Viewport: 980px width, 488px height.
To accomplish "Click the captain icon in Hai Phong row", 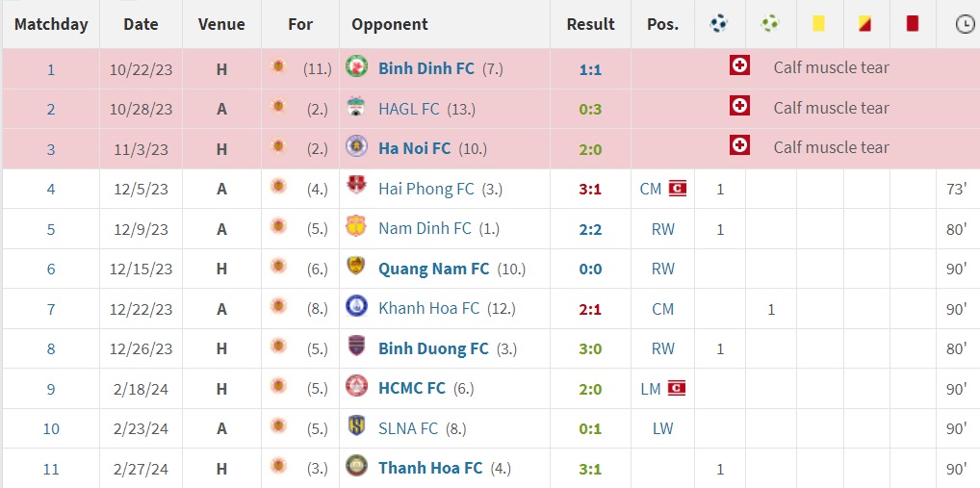I will [678, 189].
